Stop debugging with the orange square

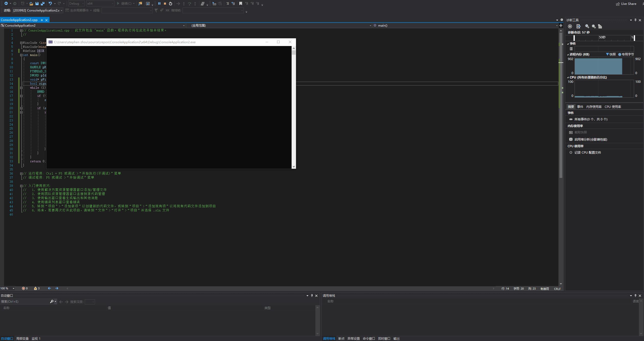[x=165, y=4]
